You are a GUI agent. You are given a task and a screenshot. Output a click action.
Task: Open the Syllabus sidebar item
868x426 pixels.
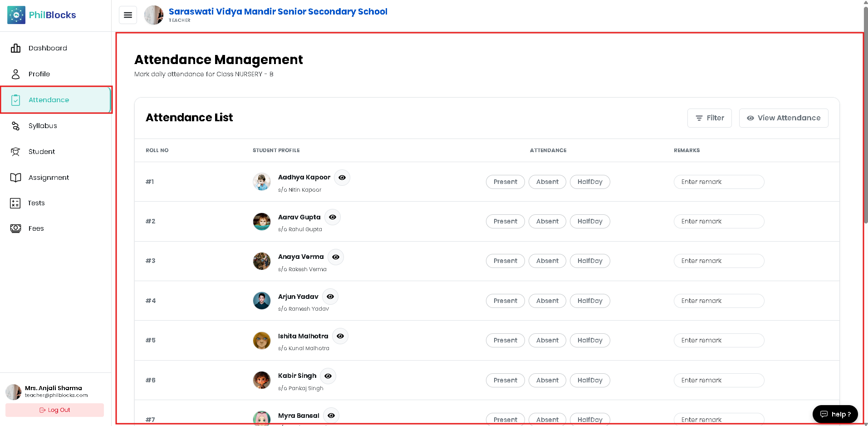click(x=55, y=126)
